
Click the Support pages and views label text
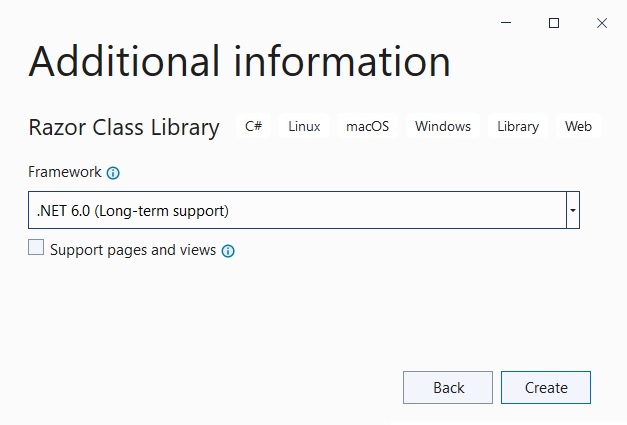[x=133, y=250]
